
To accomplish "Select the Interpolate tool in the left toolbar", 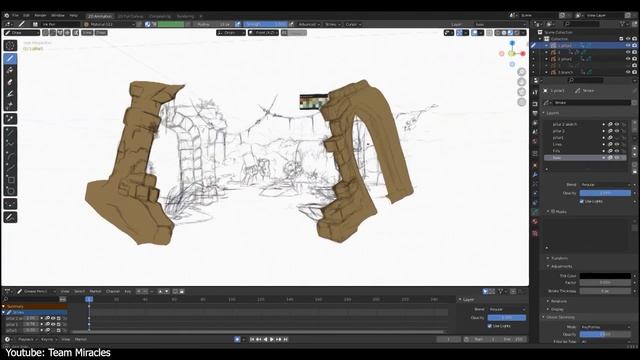I will (x=10, y=204).
